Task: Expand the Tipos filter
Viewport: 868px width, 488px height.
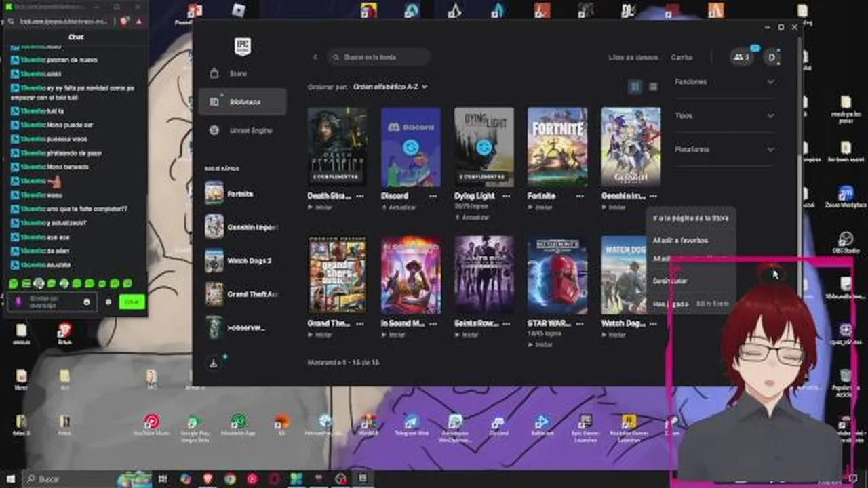Action: (724, 115)
